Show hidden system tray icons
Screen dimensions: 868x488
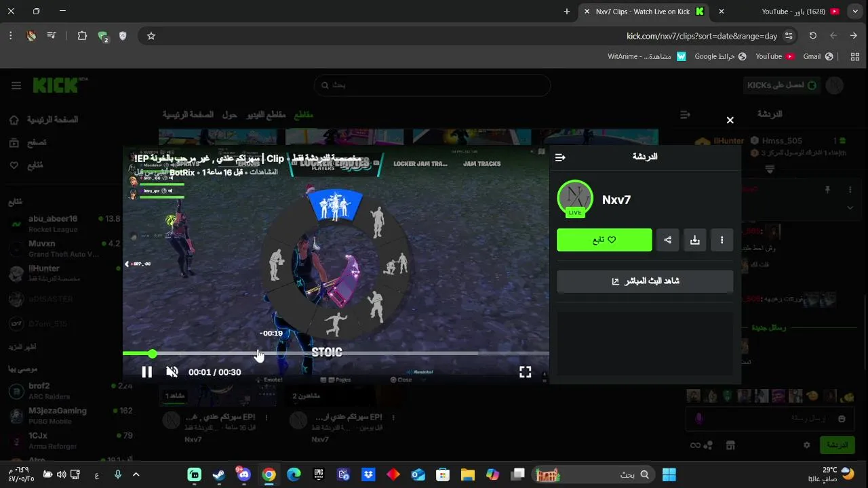(x=136, y=474)
